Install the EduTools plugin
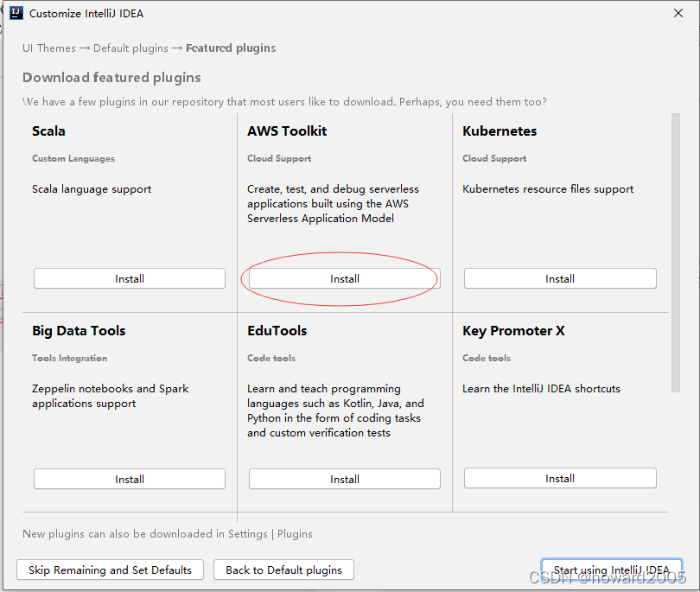The height and width of the screenshot is (592, 700). coord(345,479)
